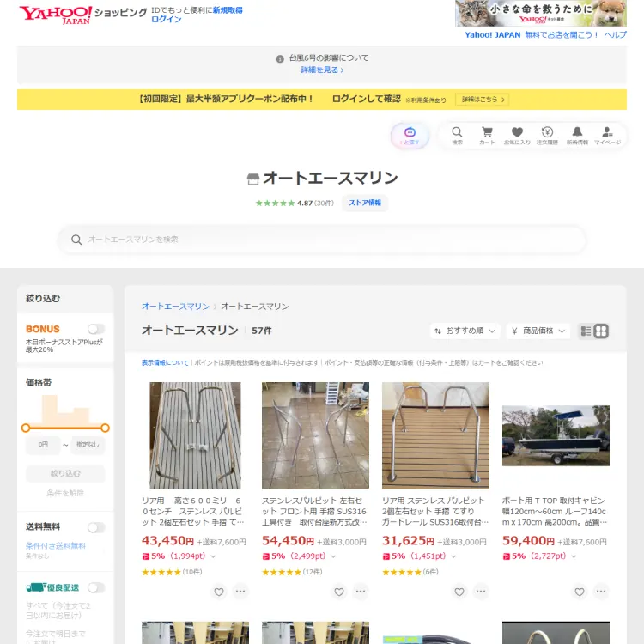Open more options for 43,450 yen item
The width and height of the screenshot is (644, 644).
240,592
